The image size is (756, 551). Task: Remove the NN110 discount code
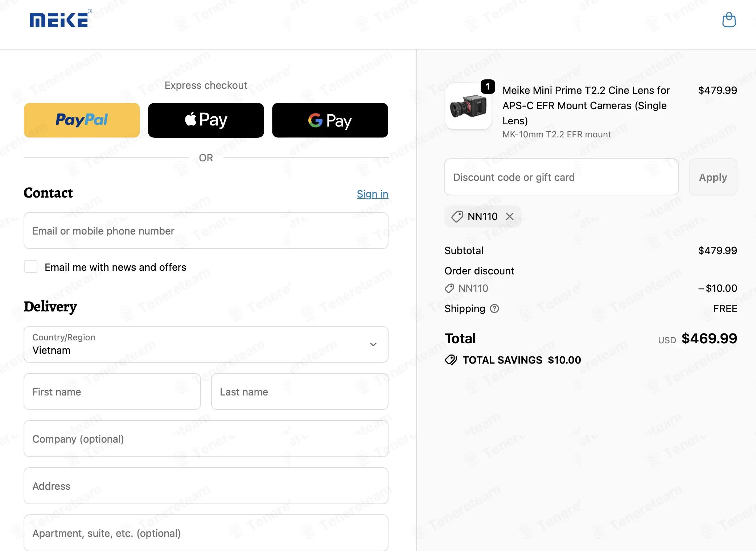point(510,216)
